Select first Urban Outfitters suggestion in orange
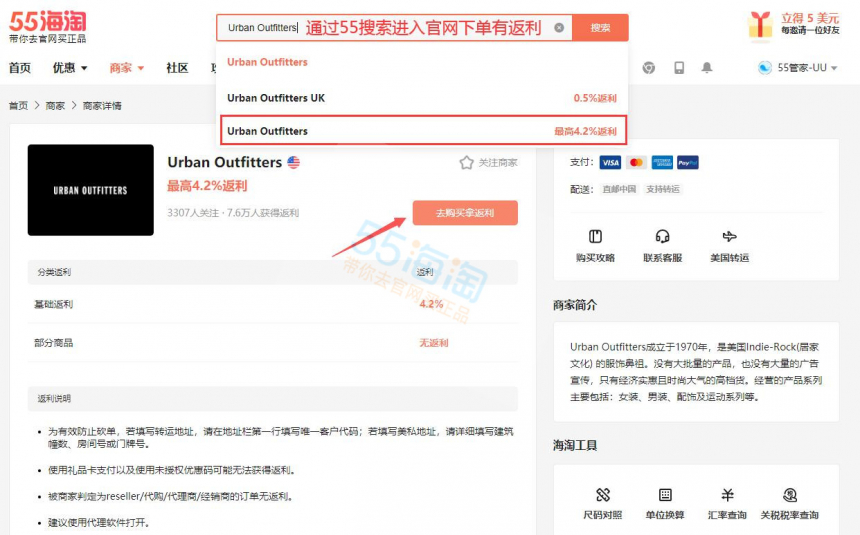The height and width of the screenshot is (535, 860). (267, 62)
